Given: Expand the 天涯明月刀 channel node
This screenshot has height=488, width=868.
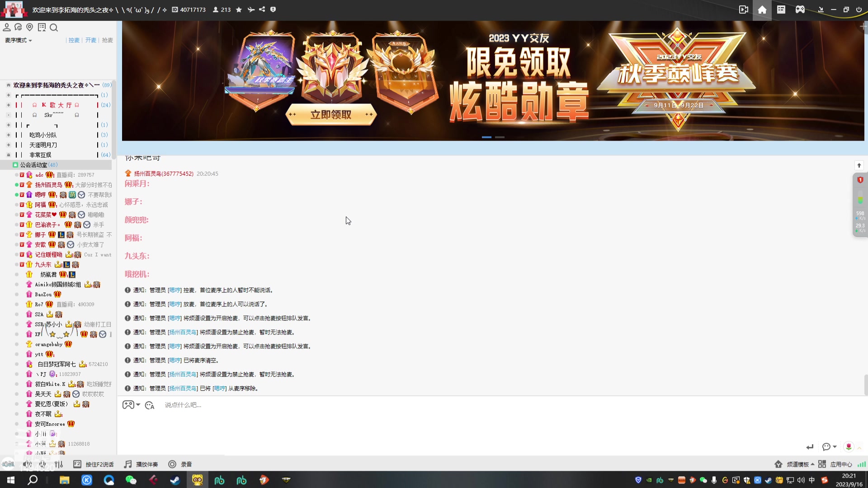Looking at the screenshot, I should pyautogui.click(x=8, y=145).
